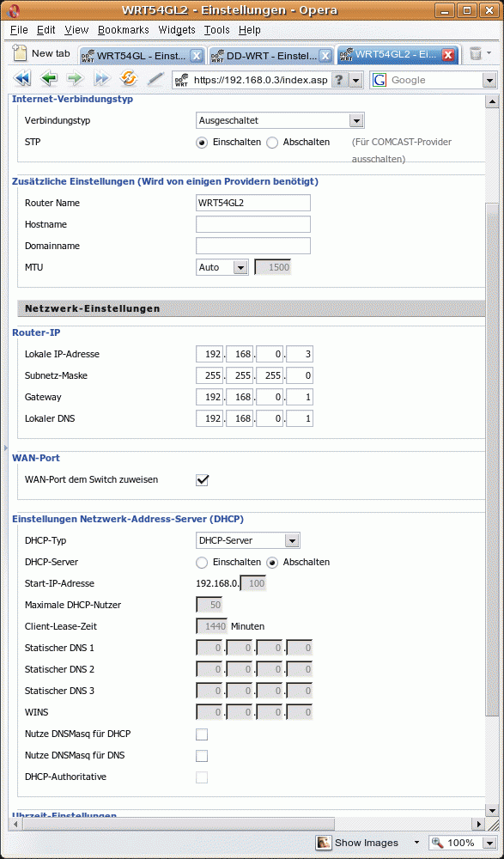Select STP Einschalten radio button
504x859 pixels.
click(202, 143)
